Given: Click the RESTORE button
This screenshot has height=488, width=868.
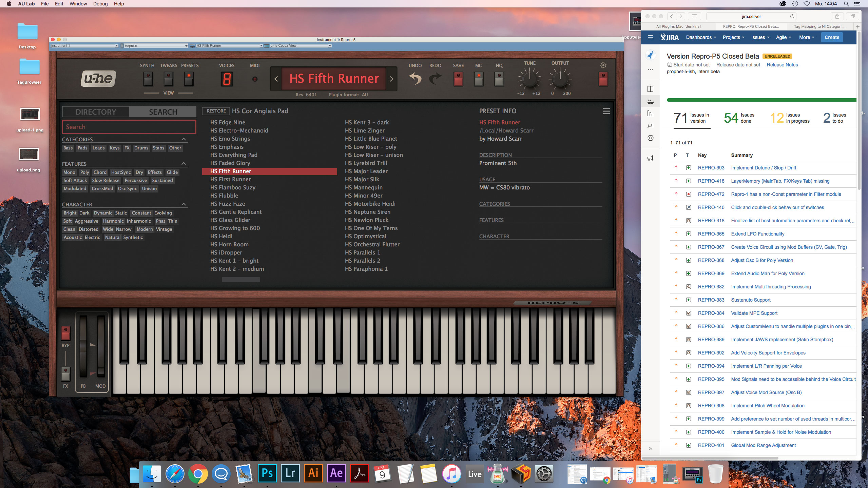Looking at the screenshot, I should [x=216, y=111].
